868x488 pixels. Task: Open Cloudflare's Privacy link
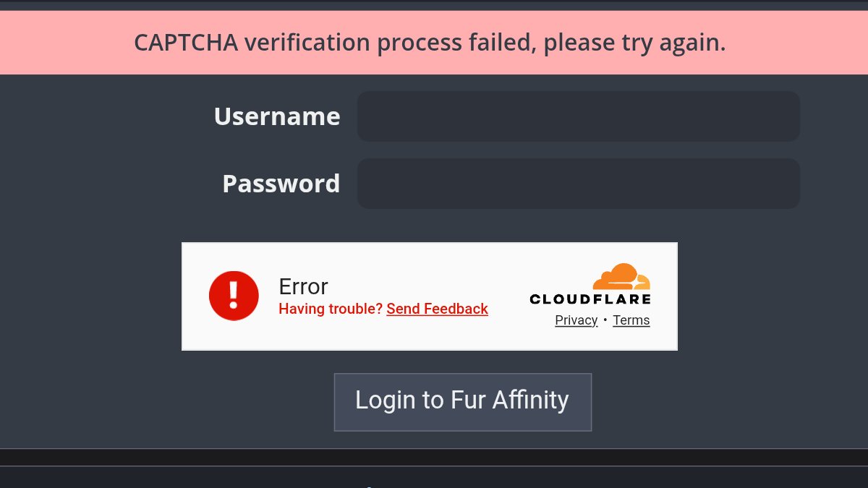576,320
